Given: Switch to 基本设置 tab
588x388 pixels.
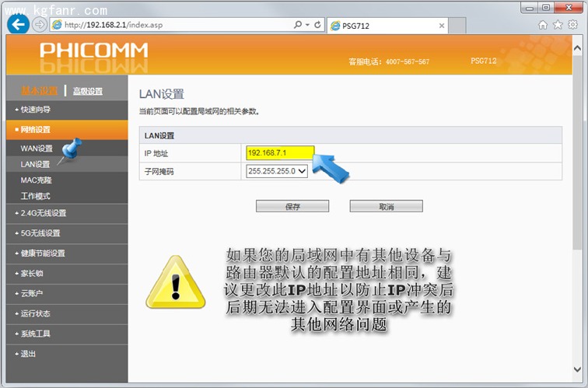Looking at the screenshot, I should pos(40,91).
